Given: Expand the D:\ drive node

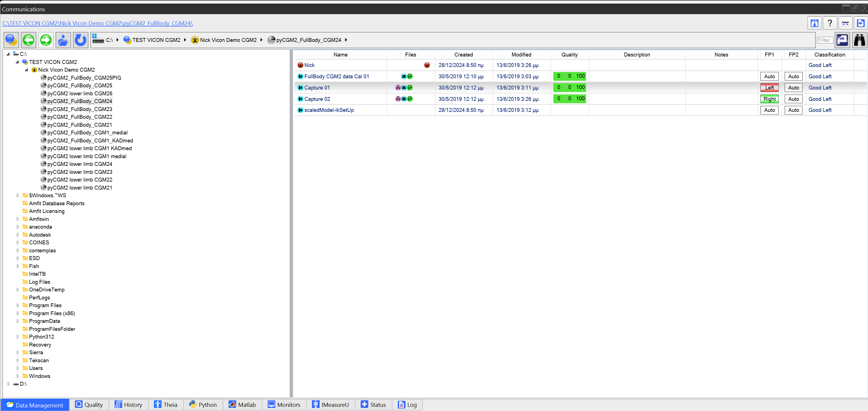Looking at the screenshot, I should (9, 384).
